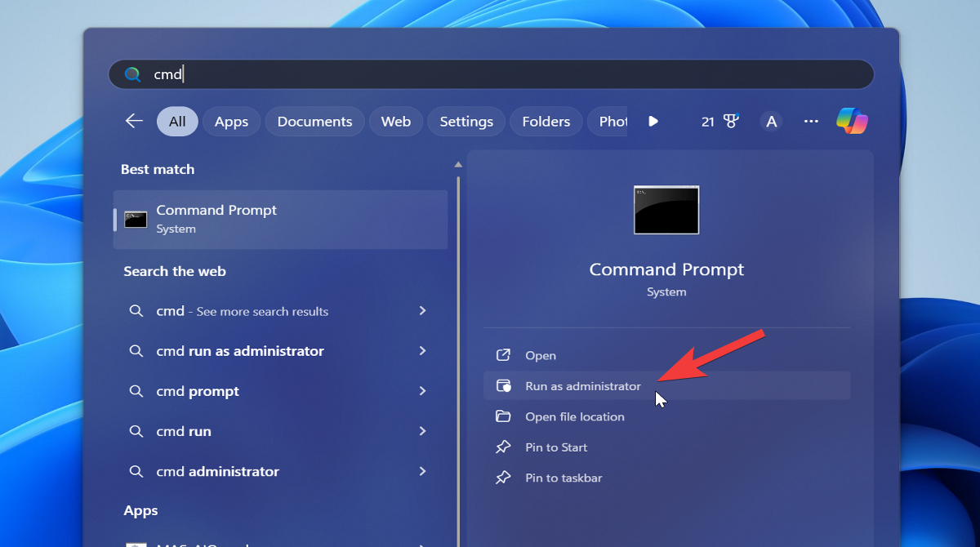Screen dimensions: 980x547
Task: Expand the 'cmd run as administrator' suggestion chevron
Action: (x=422, y=351)
